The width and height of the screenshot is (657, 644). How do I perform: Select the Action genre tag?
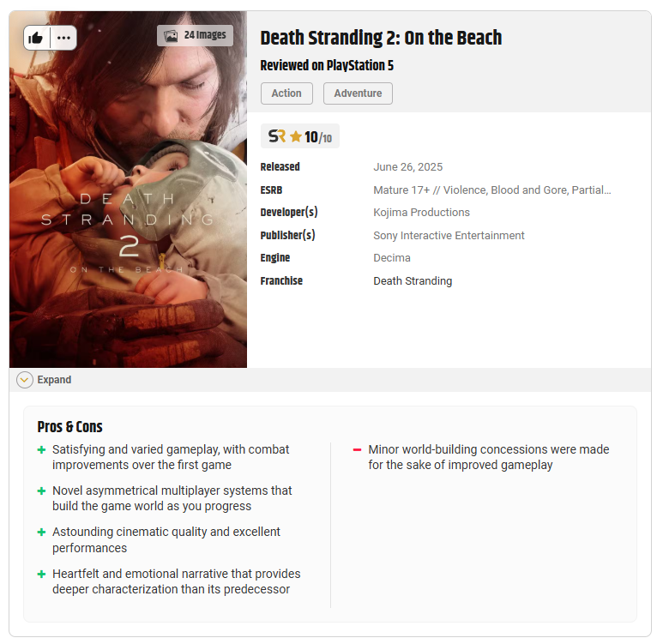(x=286, y=93)
